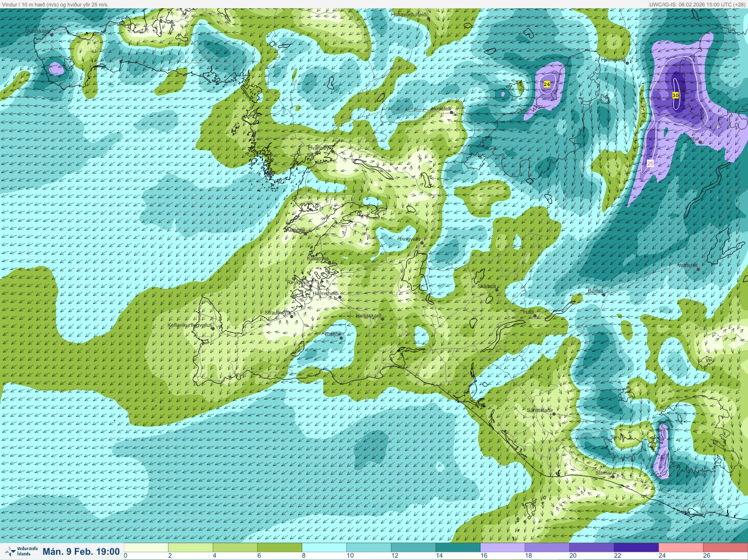
Task: Click the Hvanneyri station label
Action: click(320, 148)
